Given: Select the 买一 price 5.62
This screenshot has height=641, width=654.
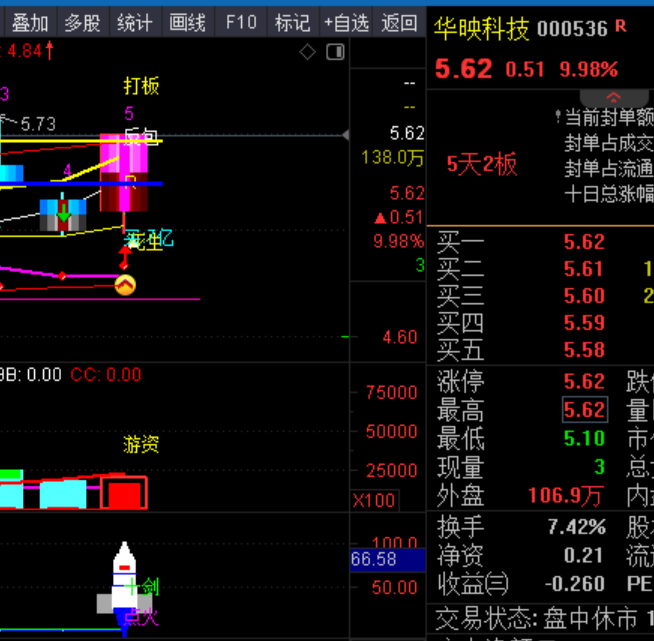Looking at the screenshot, I should [584, 242].
